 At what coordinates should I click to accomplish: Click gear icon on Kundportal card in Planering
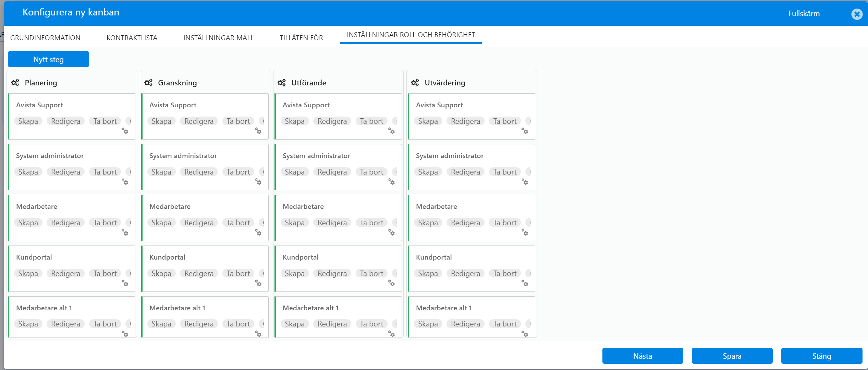(125, 283)
